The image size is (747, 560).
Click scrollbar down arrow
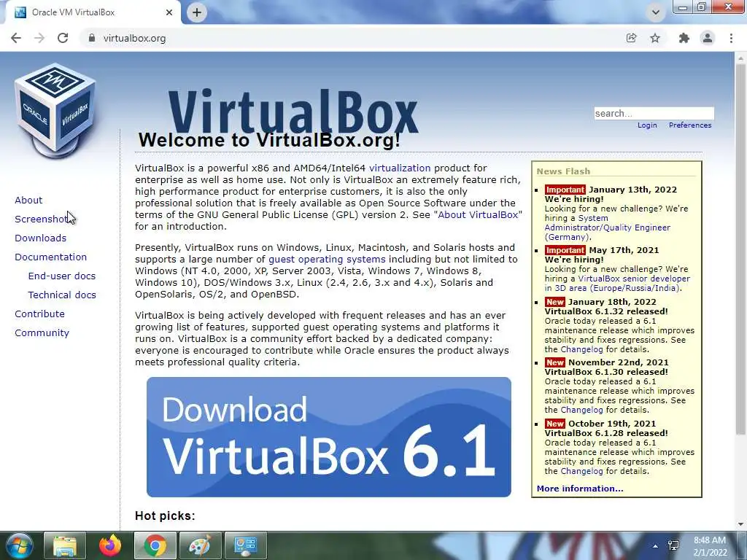coord(740,525)
